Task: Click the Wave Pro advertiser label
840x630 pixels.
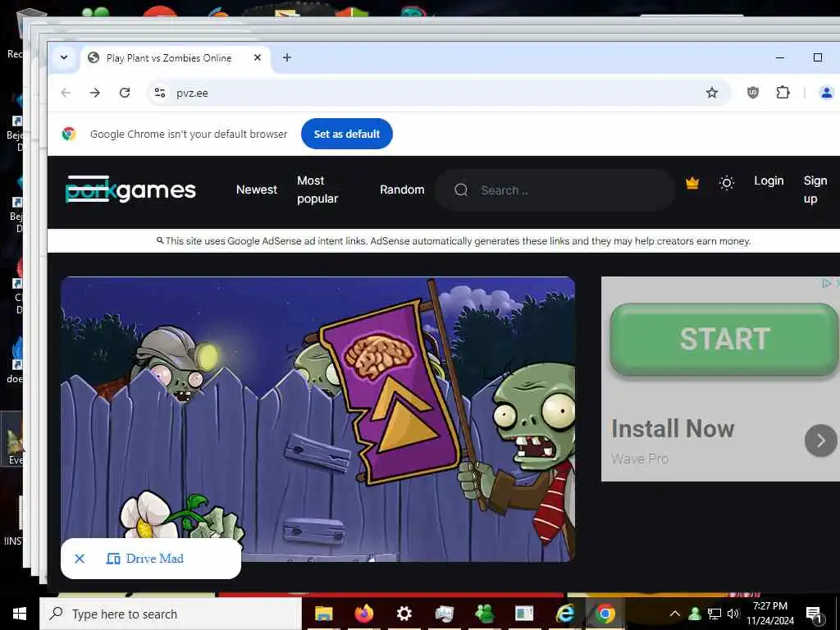Action: coord(640,459)
